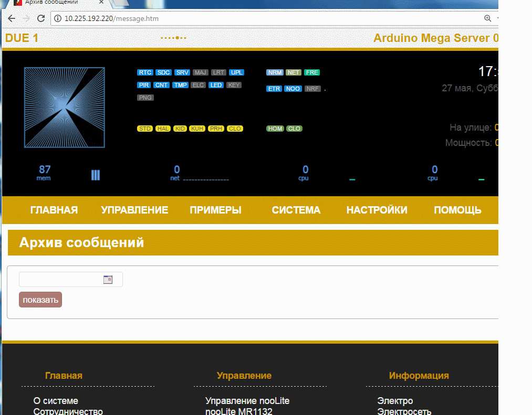
Task: Open the НАСТРОЙКИ menu section
Action: pyautogui.click(x=377, y=210)
